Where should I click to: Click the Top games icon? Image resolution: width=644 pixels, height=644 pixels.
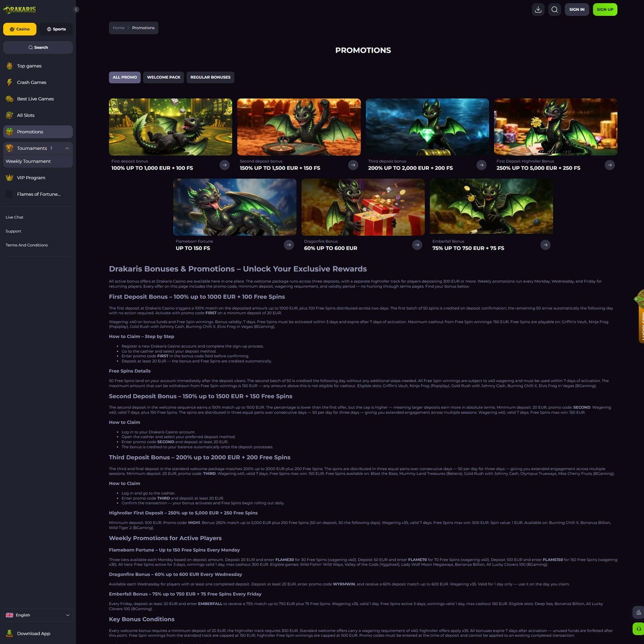[x=10, y=66]
